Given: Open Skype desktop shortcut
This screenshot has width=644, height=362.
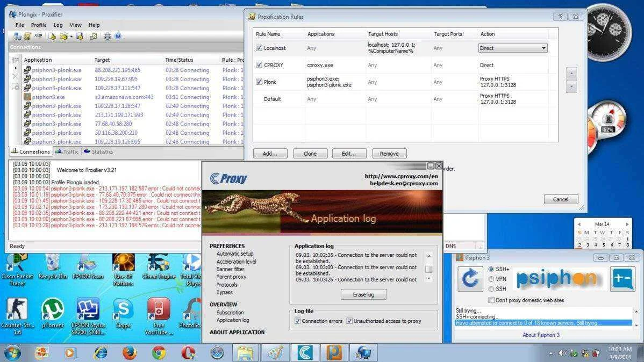Looking at the screenshot, I should pos(123,313).
